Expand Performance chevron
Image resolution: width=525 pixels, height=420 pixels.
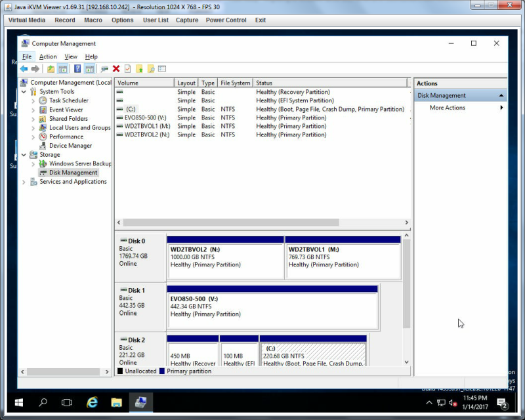[x=33, y=137]
